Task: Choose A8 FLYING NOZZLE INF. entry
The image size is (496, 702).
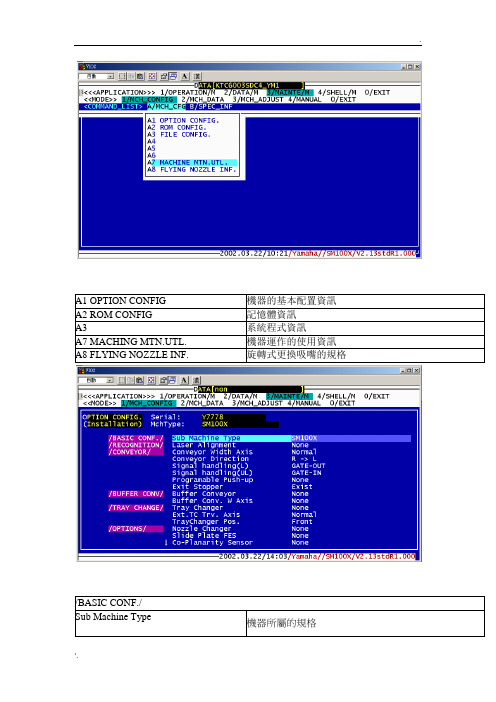Action: 192,170
